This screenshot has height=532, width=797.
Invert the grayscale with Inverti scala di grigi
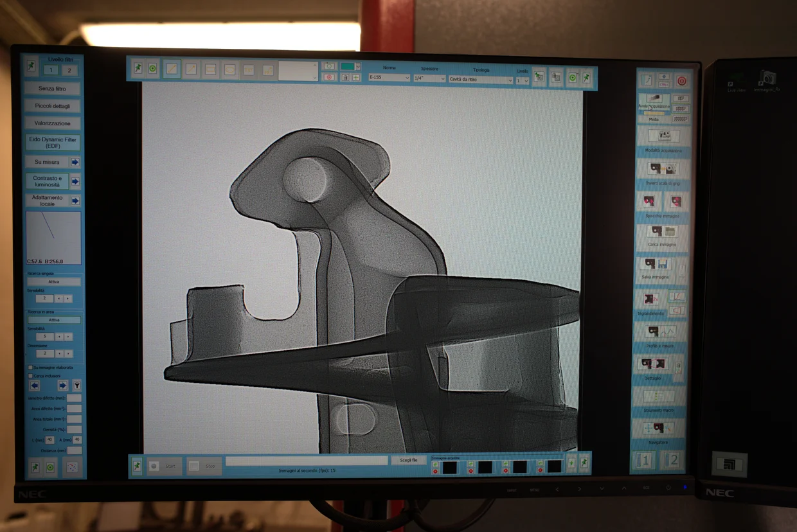pos(662,170)
